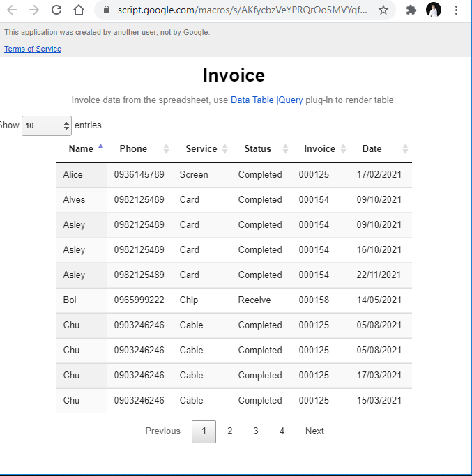Click the date 14/05/2021
472x476 pixels.
point(379,300)
